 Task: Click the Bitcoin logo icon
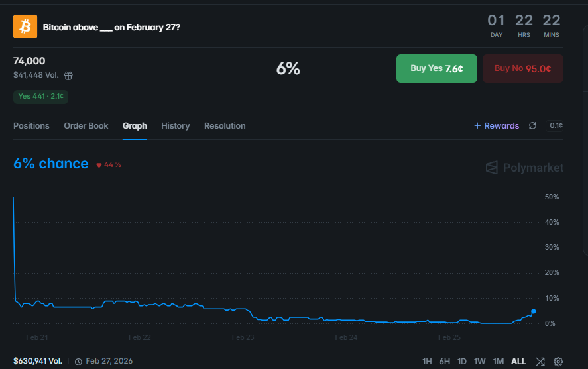(25, 26)
